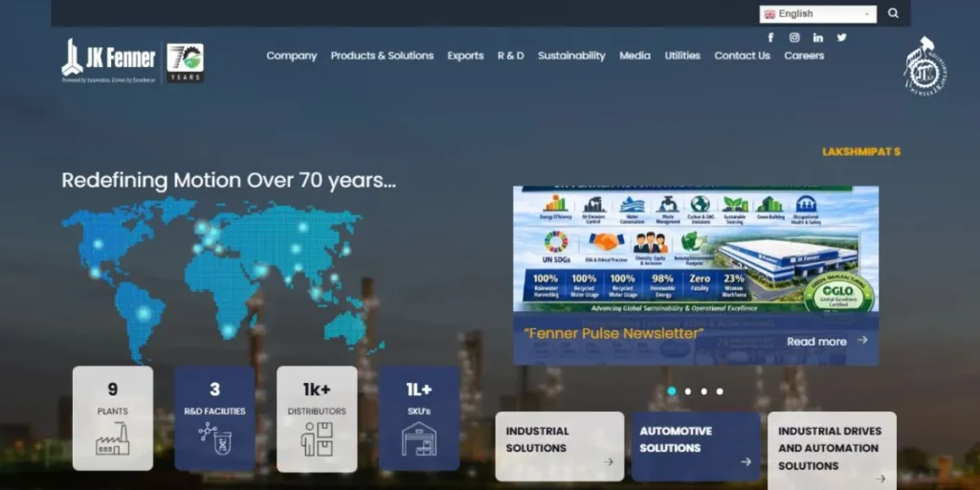Select the fourth carousel dot
This screenshot has width=980, height=490.
tap(720, 391)
